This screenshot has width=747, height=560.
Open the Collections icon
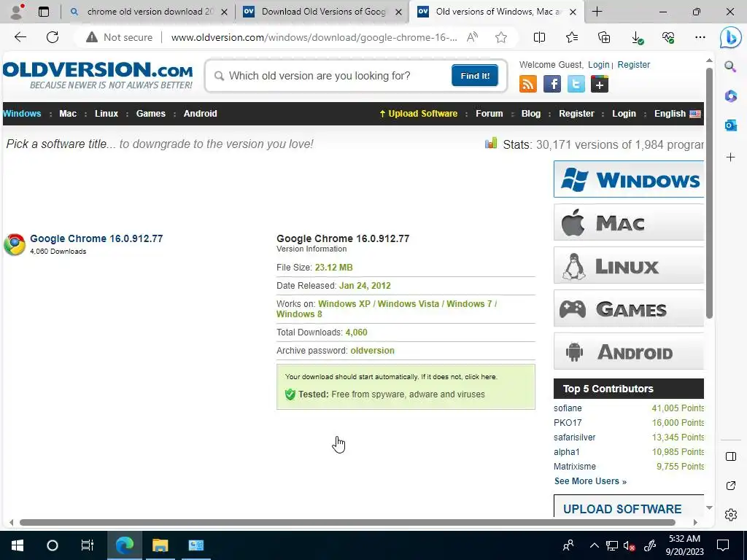[x=604, y=37]
